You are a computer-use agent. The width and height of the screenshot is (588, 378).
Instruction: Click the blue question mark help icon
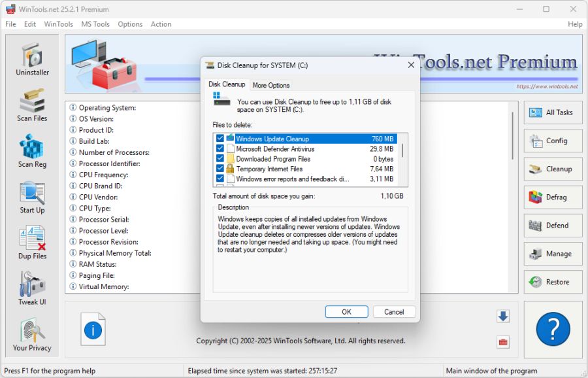pos(553,330)
